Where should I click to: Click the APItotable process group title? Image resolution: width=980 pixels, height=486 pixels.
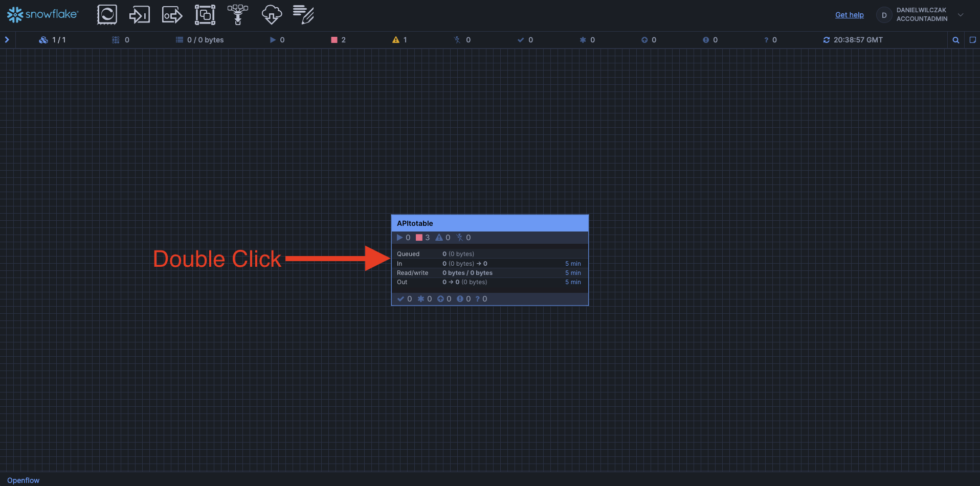tap(415, 223)
